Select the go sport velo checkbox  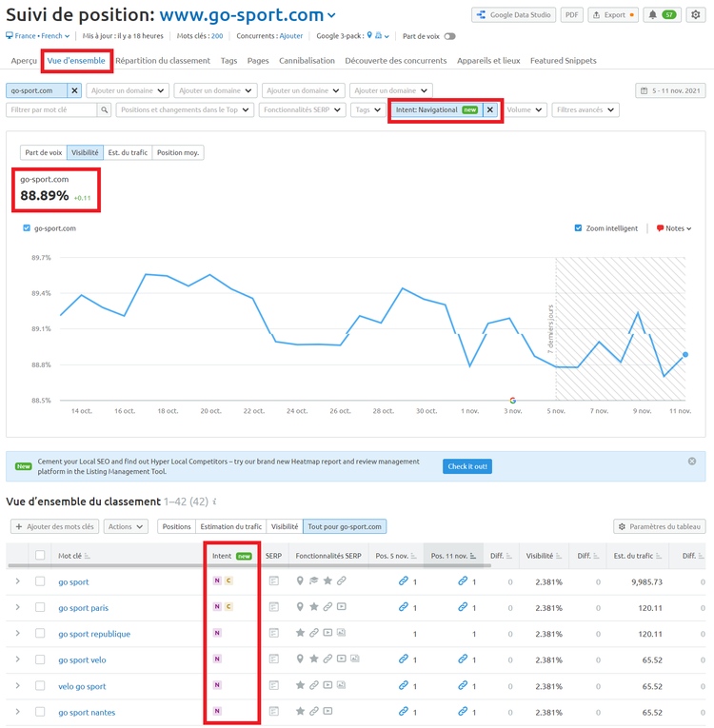pos(40,659)
